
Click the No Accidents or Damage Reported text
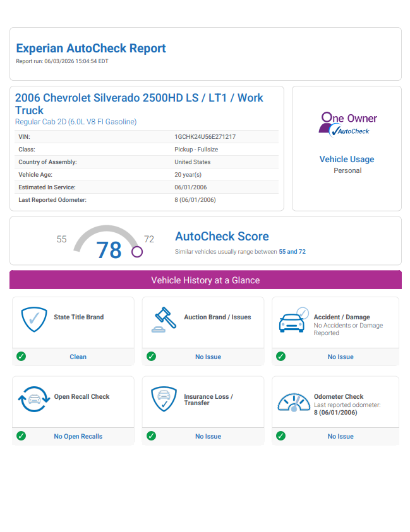click(x=348, y=329)
